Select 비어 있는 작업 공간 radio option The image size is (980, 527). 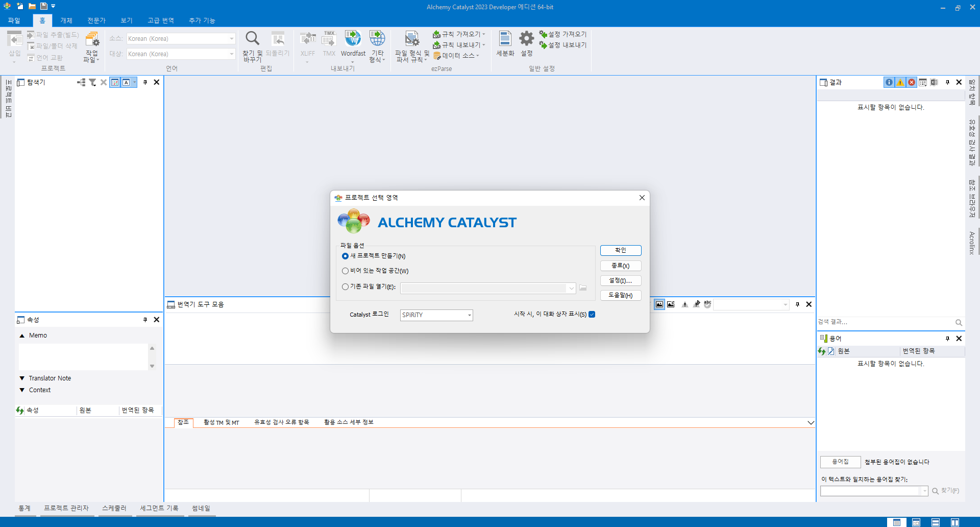tap(345, 271)
